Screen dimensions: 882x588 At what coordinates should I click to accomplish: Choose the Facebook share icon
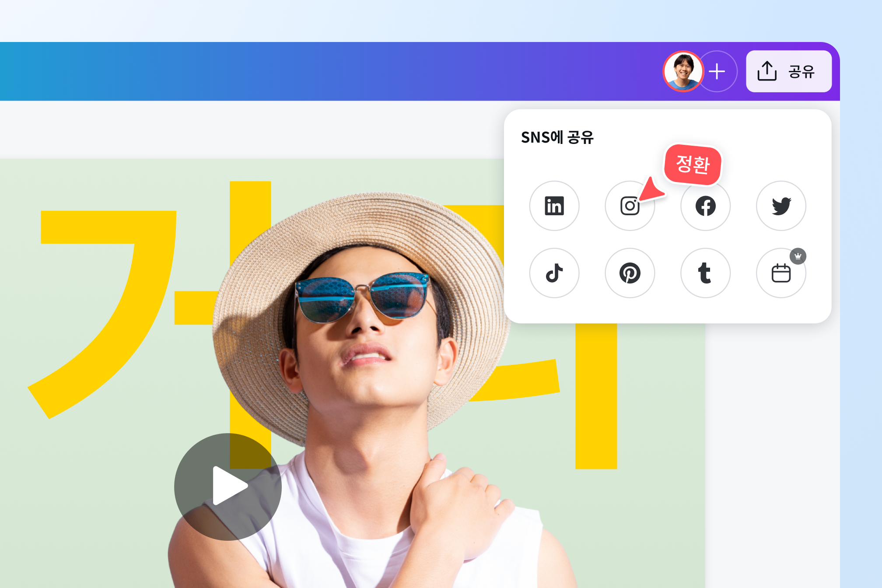pyautogui.click(x=705, y=206)
